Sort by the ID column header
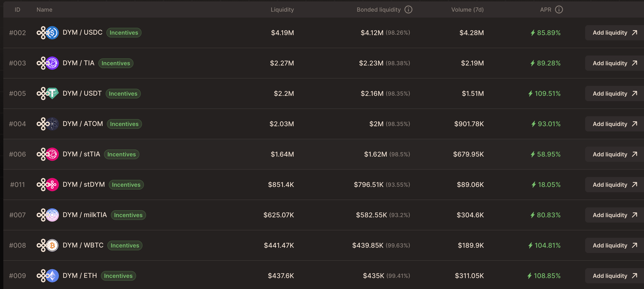 [17, 9]
